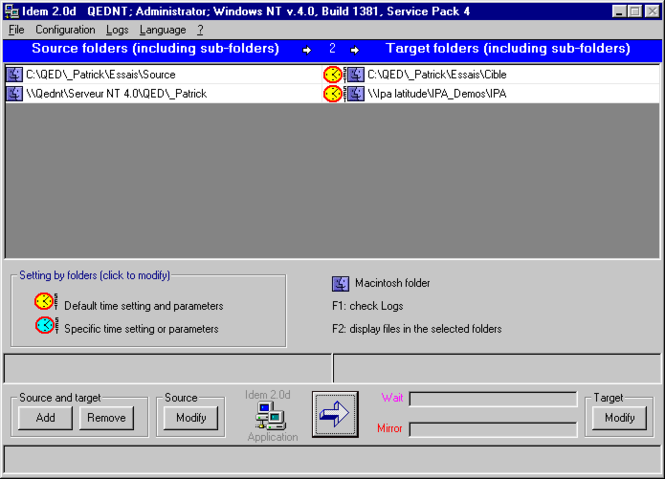665x479 pixels.
Task: Click Macintosh folder icon beside \\Ipa latitude\IPA_Demos\IPA
Action: (355, 94)
